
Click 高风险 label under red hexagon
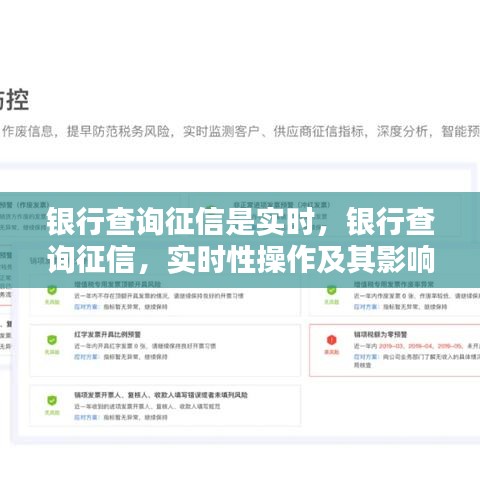coord(331,352)
